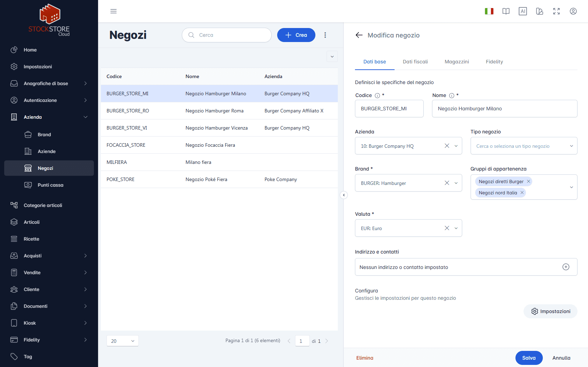Add address using the plus circle icon
Viewport: 588px width, 367px height.
(566, 267)
